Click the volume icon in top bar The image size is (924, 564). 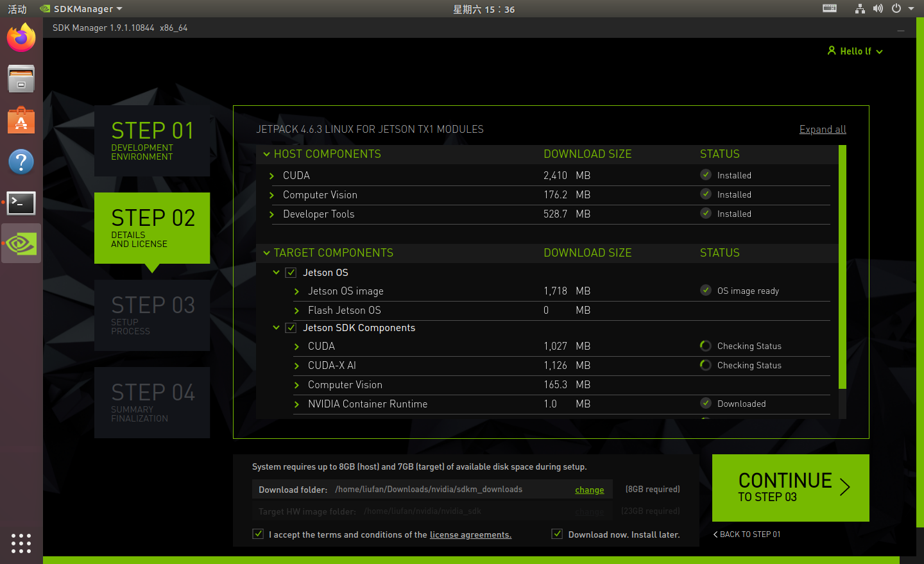878,8
